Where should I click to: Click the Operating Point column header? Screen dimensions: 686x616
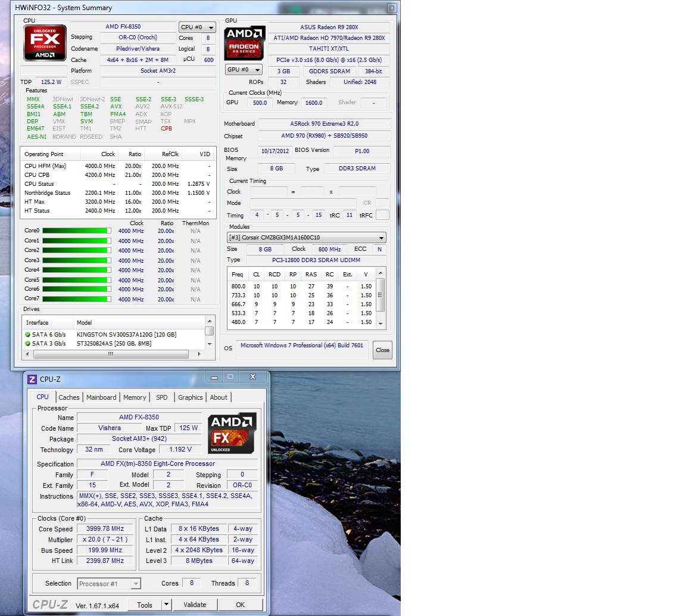coord(51,154)
